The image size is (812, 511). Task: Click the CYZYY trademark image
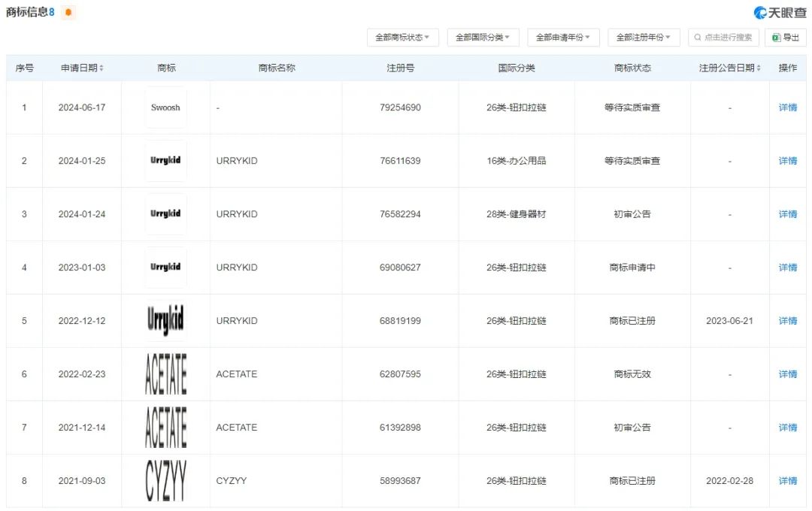tap(165, 481)
